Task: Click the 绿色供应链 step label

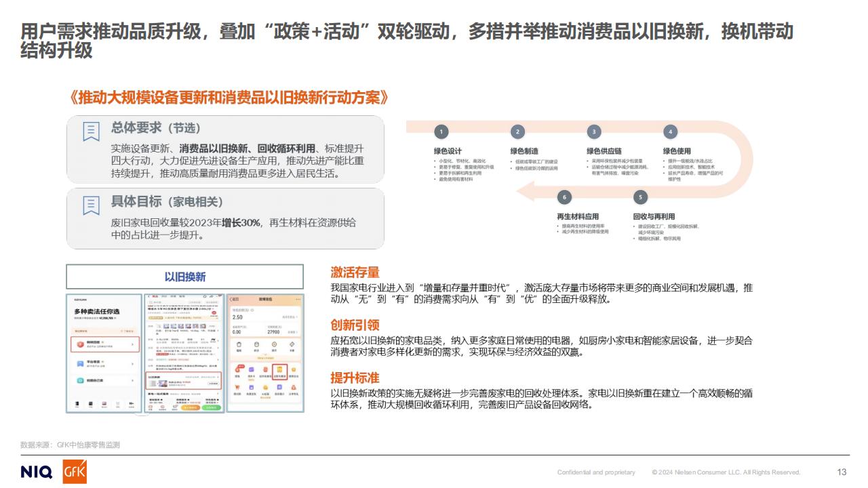Action: [x=604, y=151]
